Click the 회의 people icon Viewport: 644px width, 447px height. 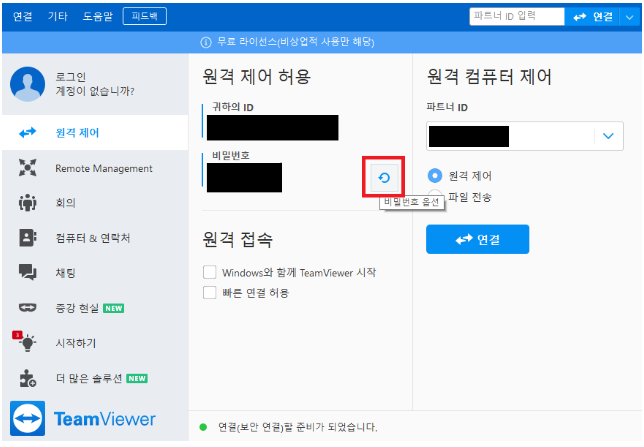[28, 203]
